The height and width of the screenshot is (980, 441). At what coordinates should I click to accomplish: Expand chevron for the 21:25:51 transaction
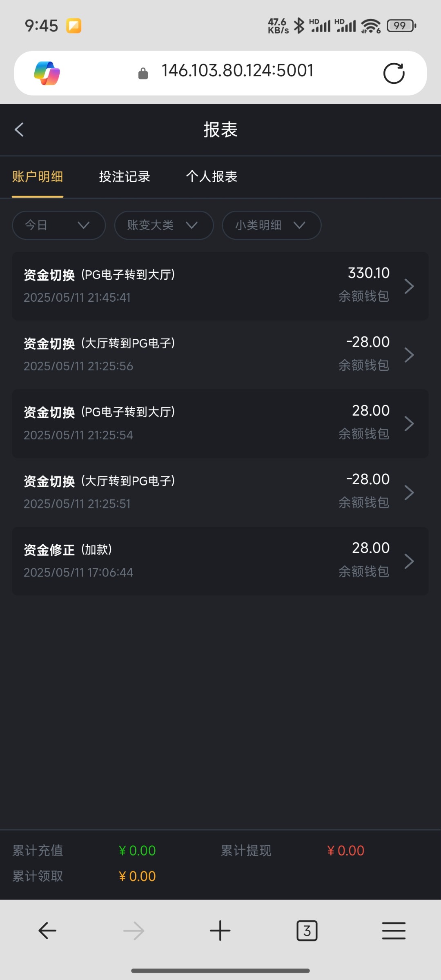click(409, 492)
